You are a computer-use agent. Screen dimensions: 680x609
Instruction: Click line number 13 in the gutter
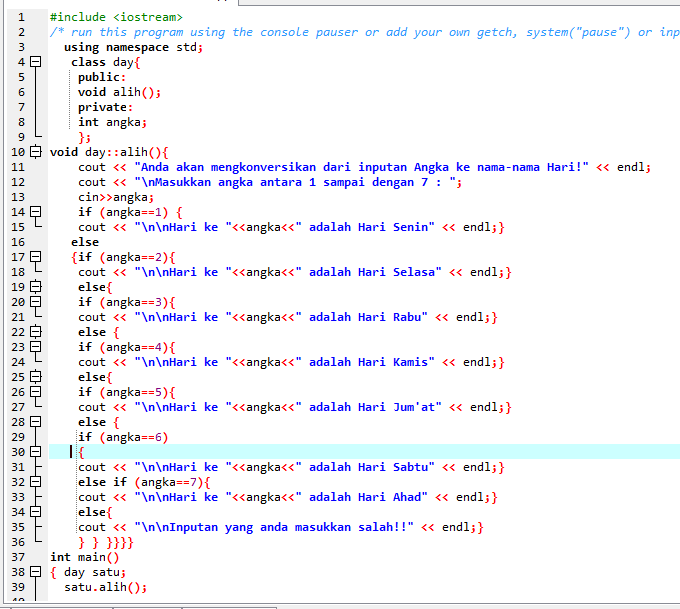[18, 197]
